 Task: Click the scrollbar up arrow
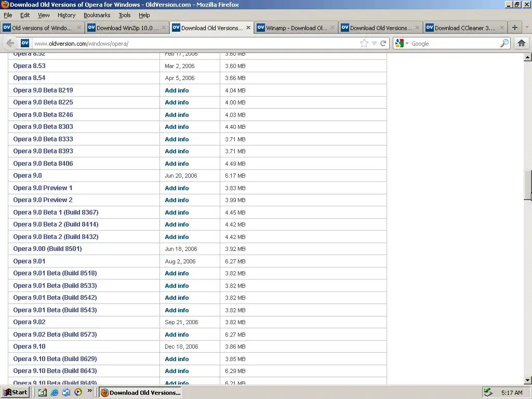(x=527, y=57)
